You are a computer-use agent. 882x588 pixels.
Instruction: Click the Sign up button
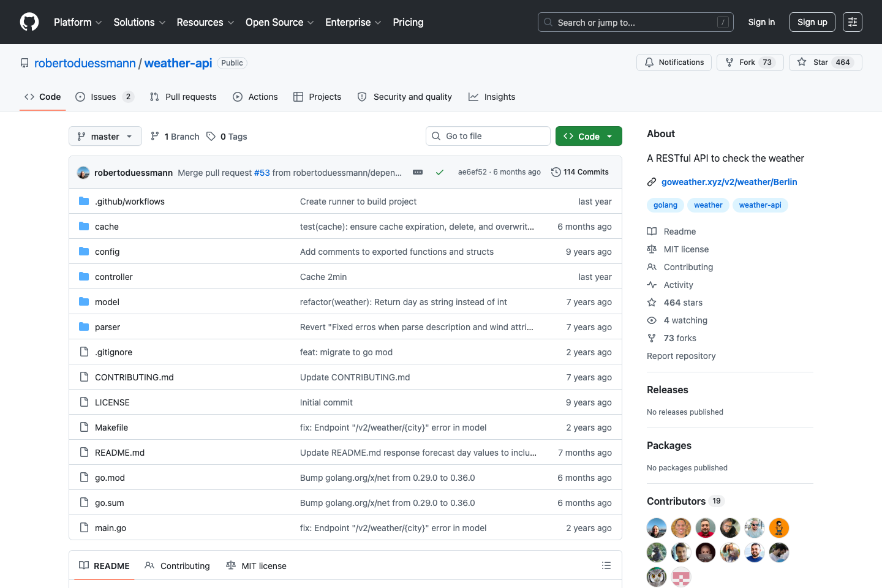click(x=812, y=22)
